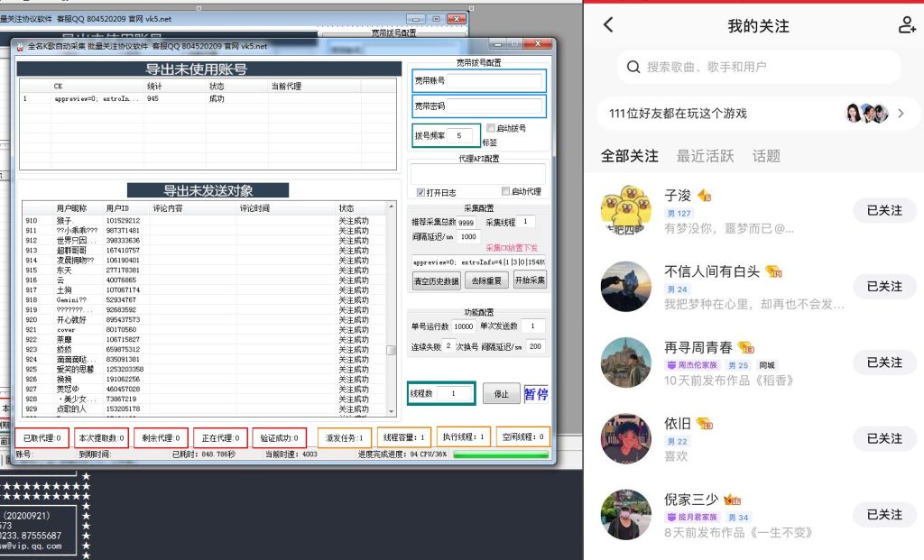This screenshot has width=924, height=560.
Task: Enable the 启动拨号 checkbox
Action: (x=490, y=127)
